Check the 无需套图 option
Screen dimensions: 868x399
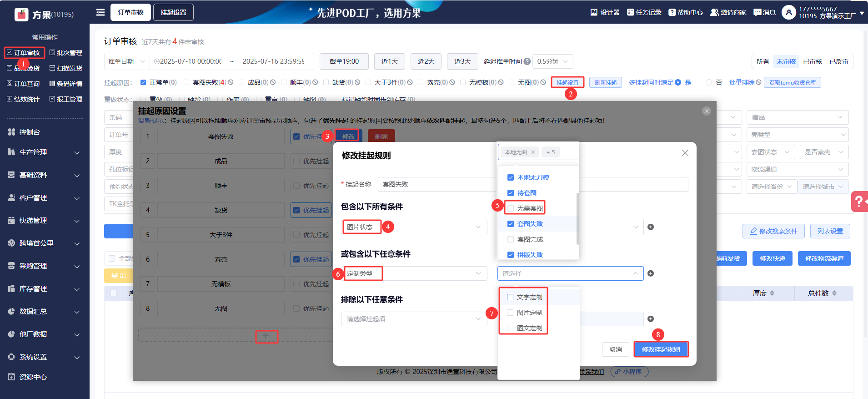pos(511,208)
